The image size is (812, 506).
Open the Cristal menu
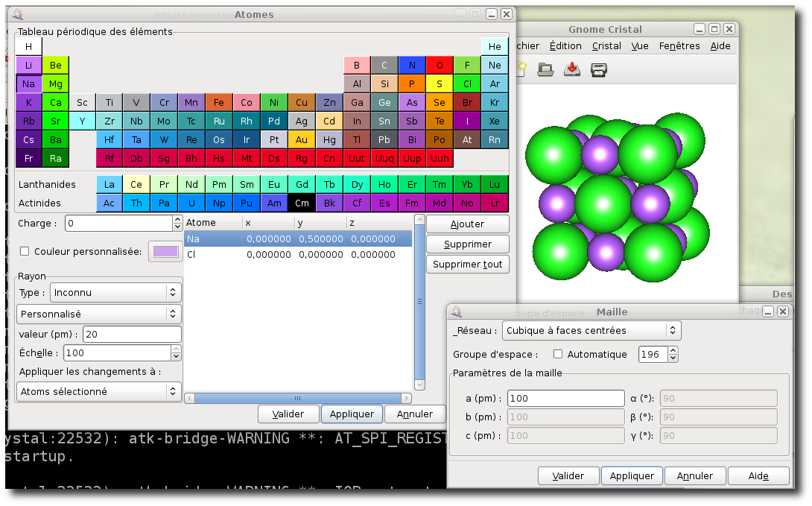606,46
